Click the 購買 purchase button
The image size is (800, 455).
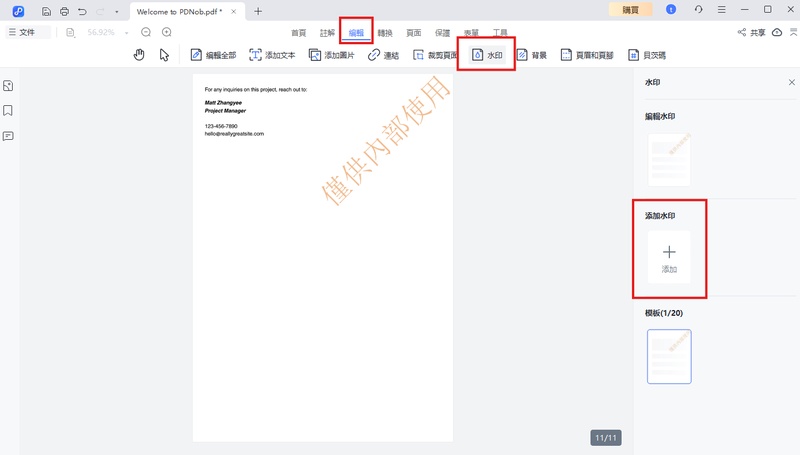coord(630,10)
